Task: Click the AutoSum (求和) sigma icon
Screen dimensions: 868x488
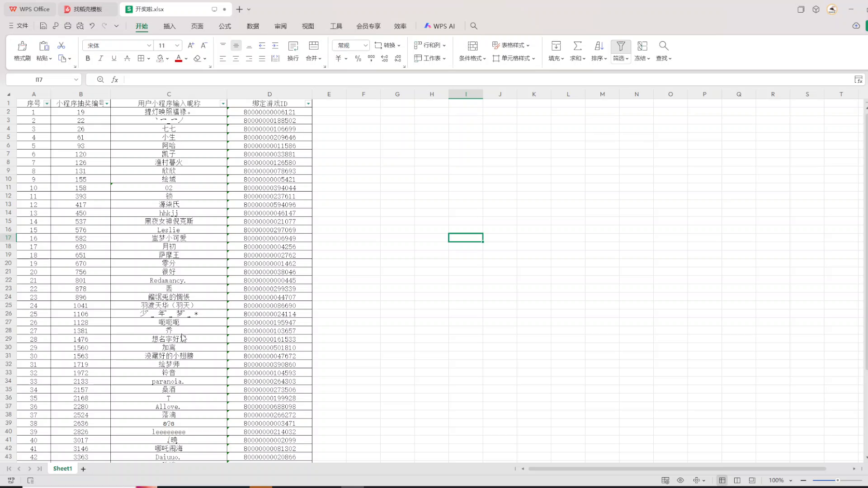Action: pyautogui.click(x=577, y=46)
